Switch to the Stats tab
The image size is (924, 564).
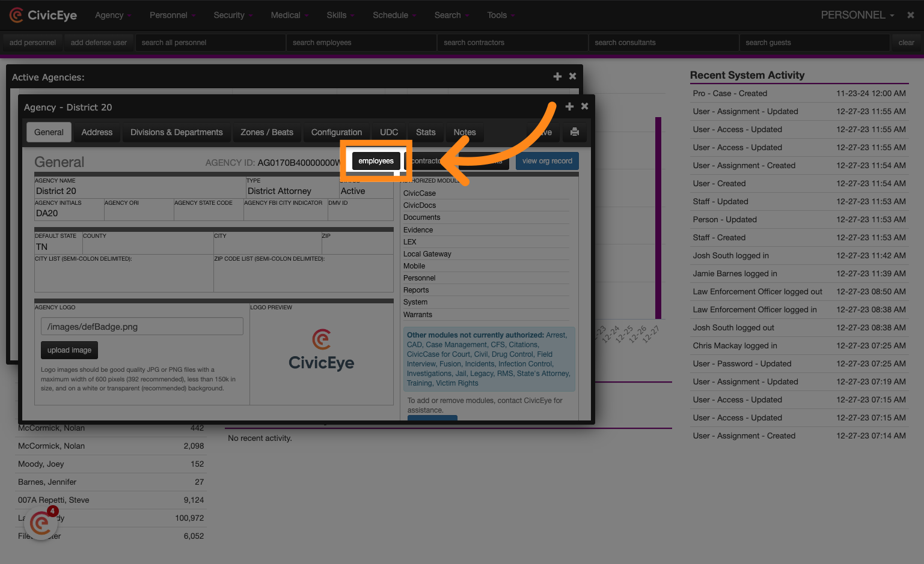[426, 132]
